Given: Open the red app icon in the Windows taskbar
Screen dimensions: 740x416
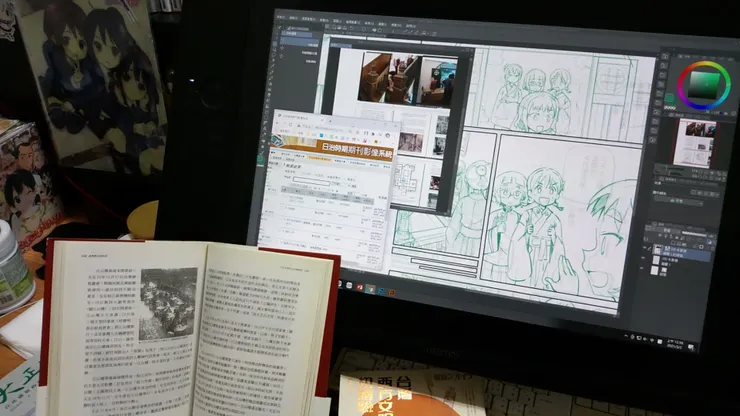Looking at the screenshot, I should pos(359,287).
